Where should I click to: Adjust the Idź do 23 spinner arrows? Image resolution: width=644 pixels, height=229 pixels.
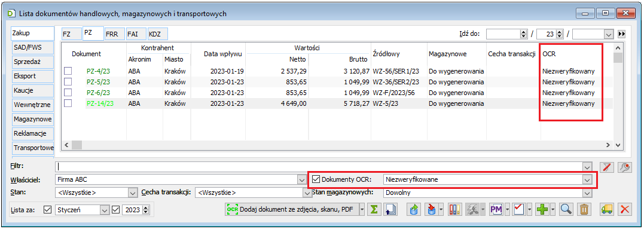click(560, 33)
